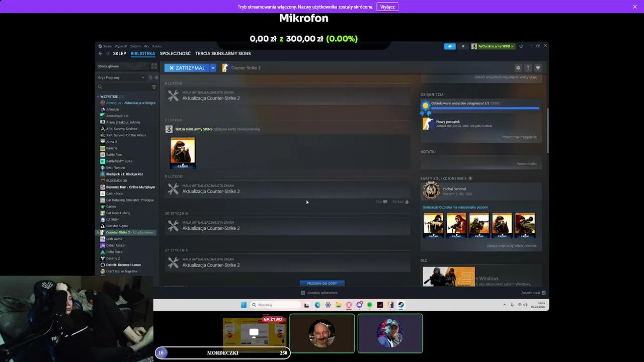Add Counter-Strike 2 to favorites with the heart icon
The height and width of the screenshot is (362, 644).
pos(538,68)
